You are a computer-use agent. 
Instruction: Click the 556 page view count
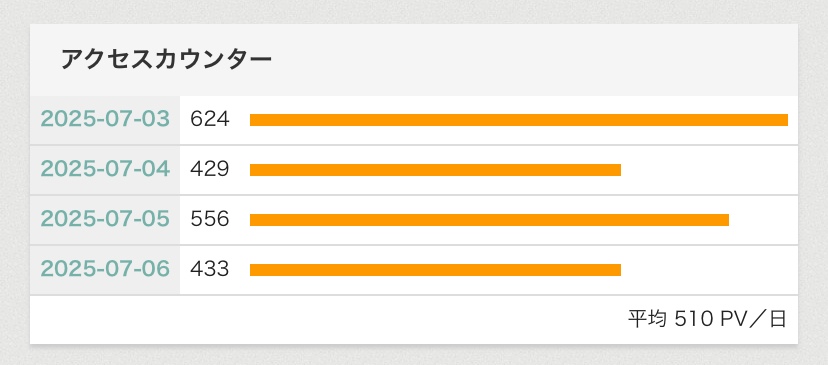pos(210,219)
